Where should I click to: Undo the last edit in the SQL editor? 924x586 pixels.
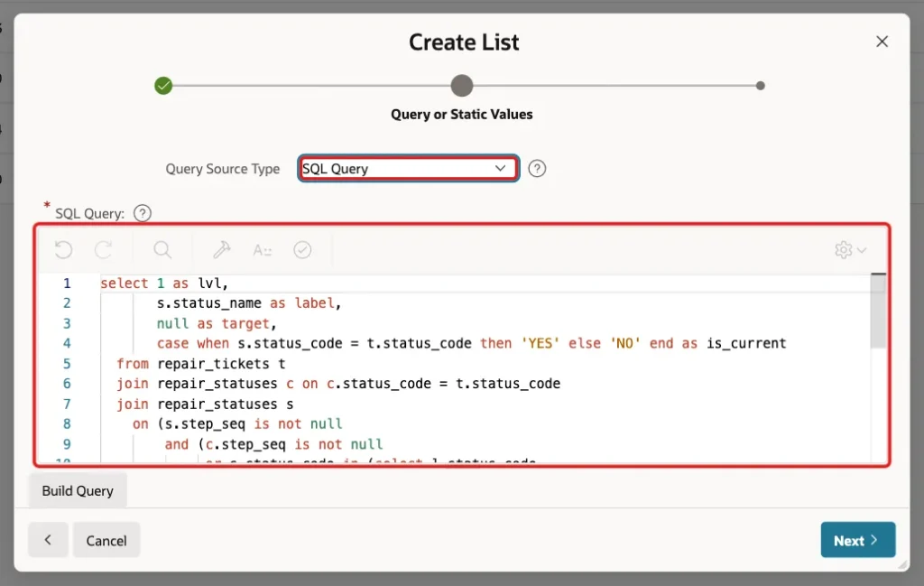[64, 250]
